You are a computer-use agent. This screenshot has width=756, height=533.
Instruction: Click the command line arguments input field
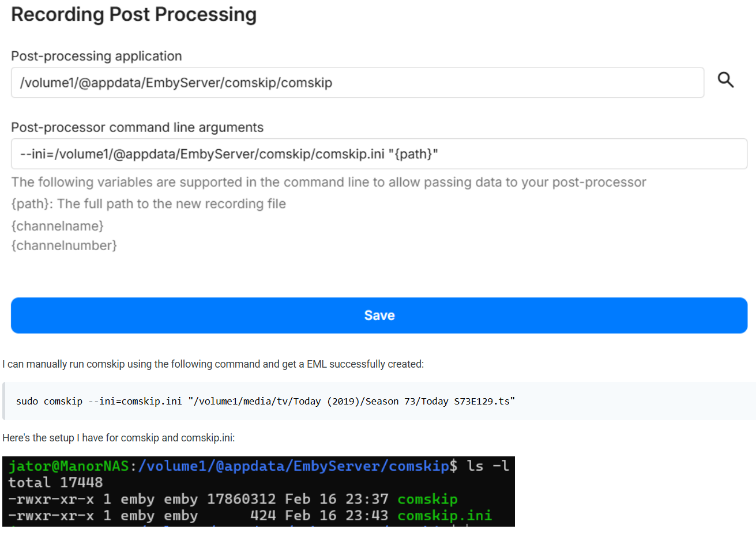click(379, 154)
